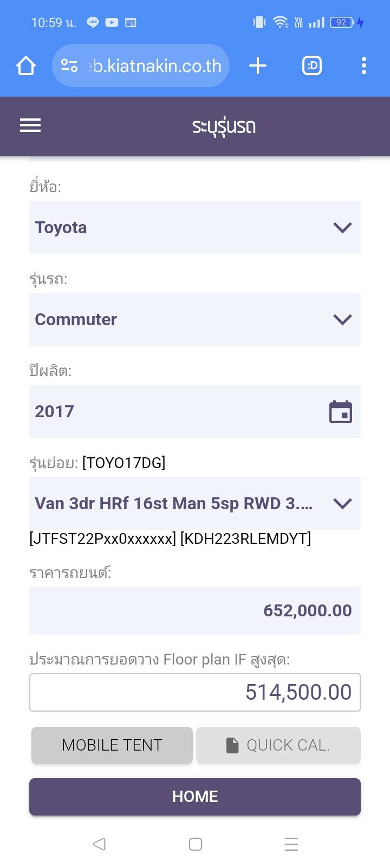Image resolution: width=390 pixels, height=868 pixels.
Task: Tap the Android back navigation button
Action: [99, 844]
